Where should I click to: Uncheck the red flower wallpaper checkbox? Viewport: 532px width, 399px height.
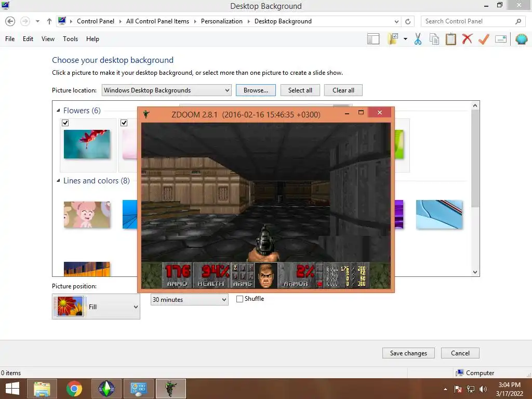tap(65, 123)
